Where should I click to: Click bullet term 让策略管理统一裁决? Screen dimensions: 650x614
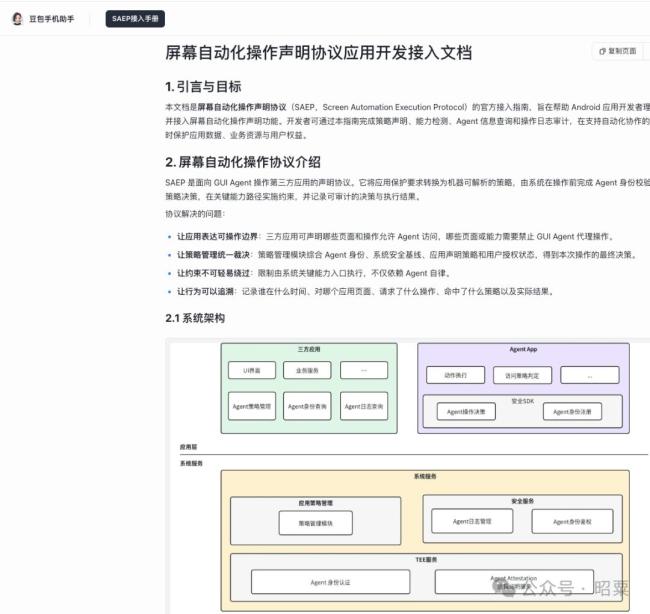[x=213, y=255]
